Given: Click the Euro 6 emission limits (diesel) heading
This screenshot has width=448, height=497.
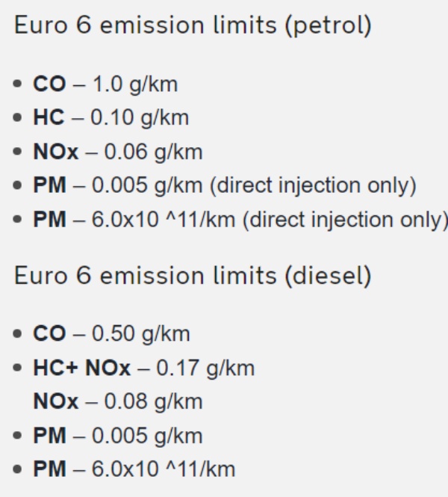Looking at the screenshot, I should point(193,276).
